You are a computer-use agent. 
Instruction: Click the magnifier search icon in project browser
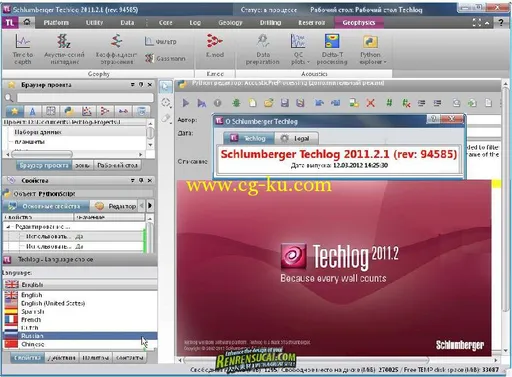click(x=9, y=98)
